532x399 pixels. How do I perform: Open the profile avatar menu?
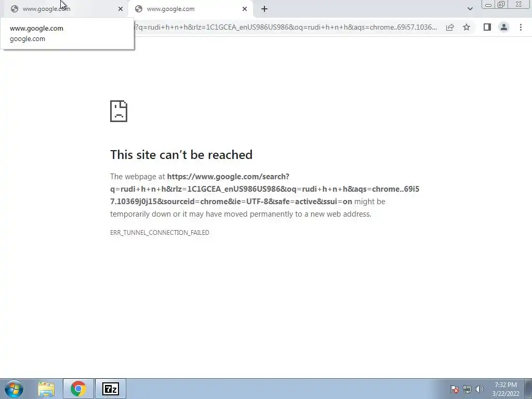[x=504, y=27]
